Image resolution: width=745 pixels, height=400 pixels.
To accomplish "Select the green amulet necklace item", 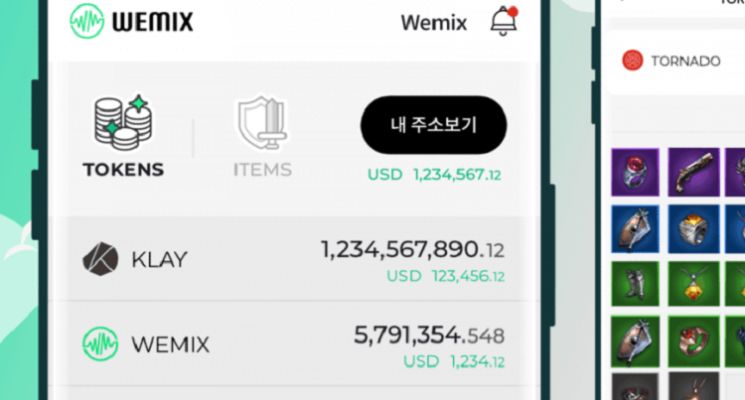I will [693, 284].
